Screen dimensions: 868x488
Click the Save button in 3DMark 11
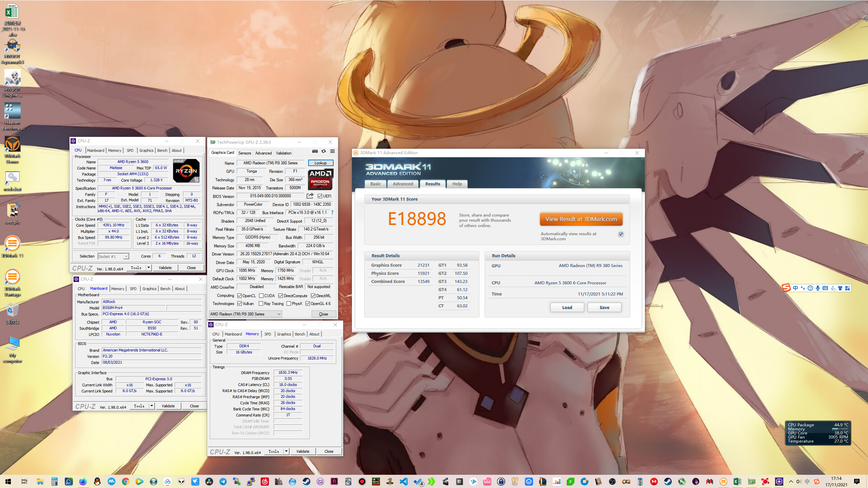[x=604, y=307]
